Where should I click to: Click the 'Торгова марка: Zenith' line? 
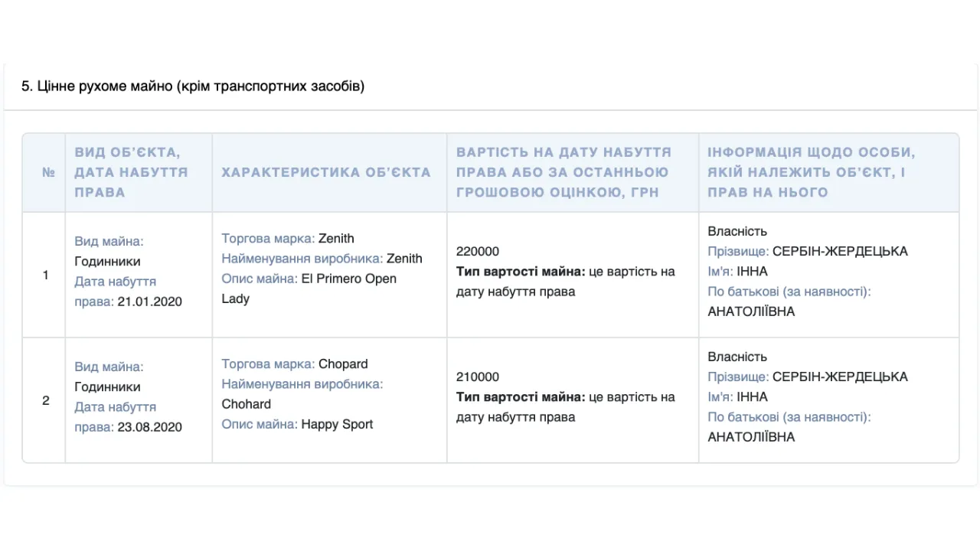point(288,238)
